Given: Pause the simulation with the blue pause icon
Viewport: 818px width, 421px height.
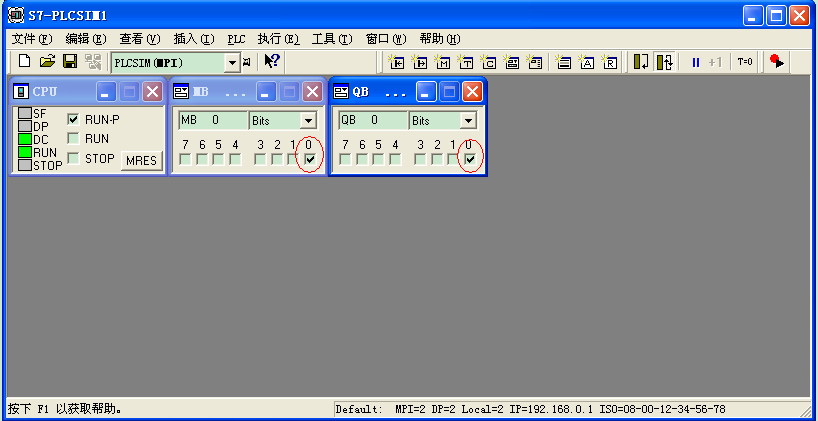Looking at the screenshot, I should pyautogui.click(x=695, y=63).
